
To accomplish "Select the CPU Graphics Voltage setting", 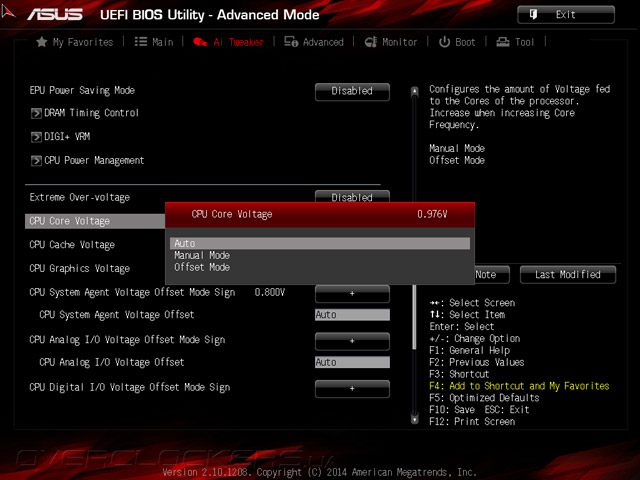I will [80, 268].
